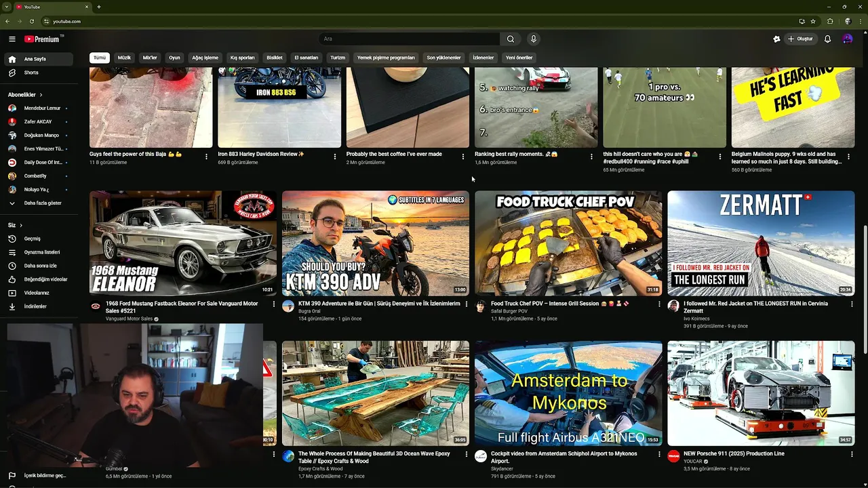Open more options for Zermatt video

click(852, 304)
